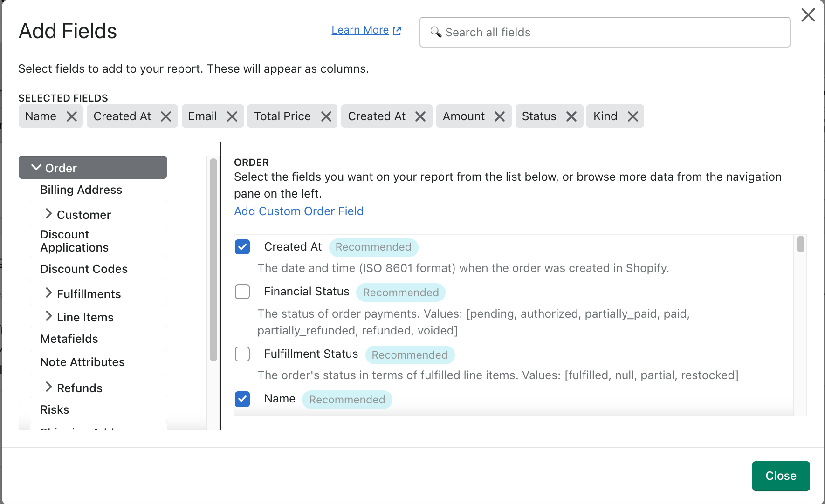
Task: Click the Recommended badge next to Financial Status
Action: [401, 293]
